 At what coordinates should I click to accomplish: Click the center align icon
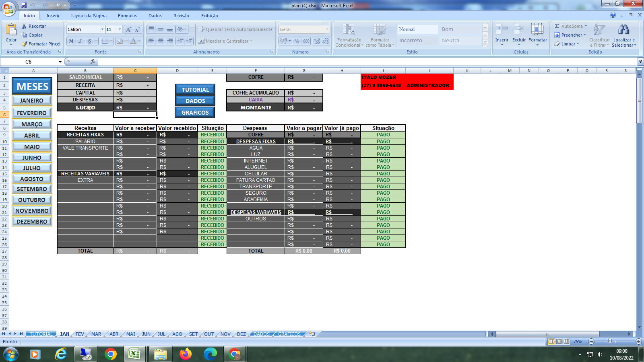[x=160, y=41]
